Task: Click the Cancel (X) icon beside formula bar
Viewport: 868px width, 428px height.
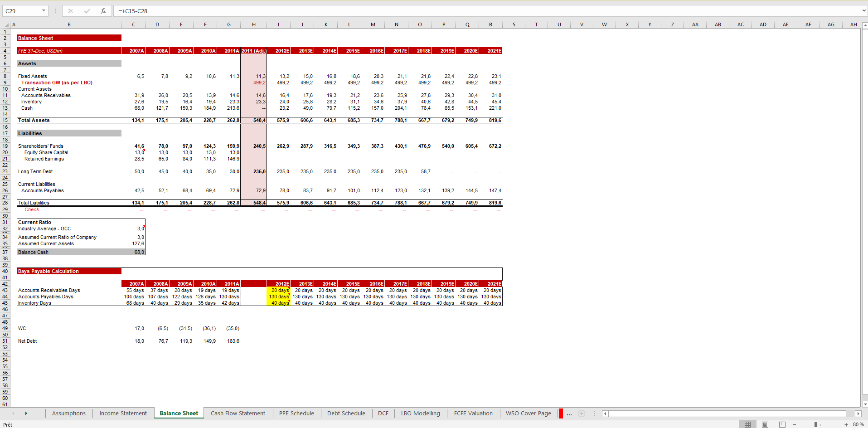Action: pyautogui.click(x=71, y=11)
